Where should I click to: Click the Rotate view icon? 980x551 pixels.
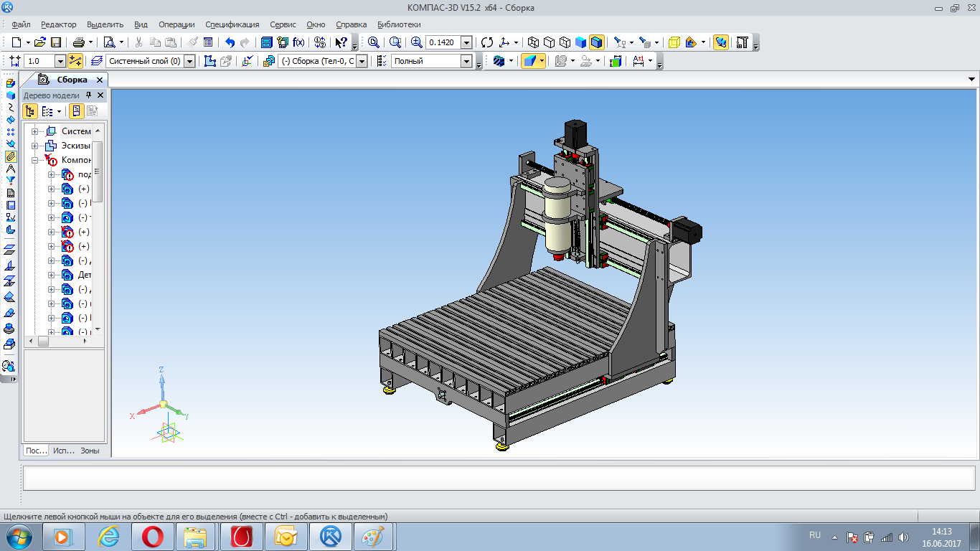click(x=487, y=42)
